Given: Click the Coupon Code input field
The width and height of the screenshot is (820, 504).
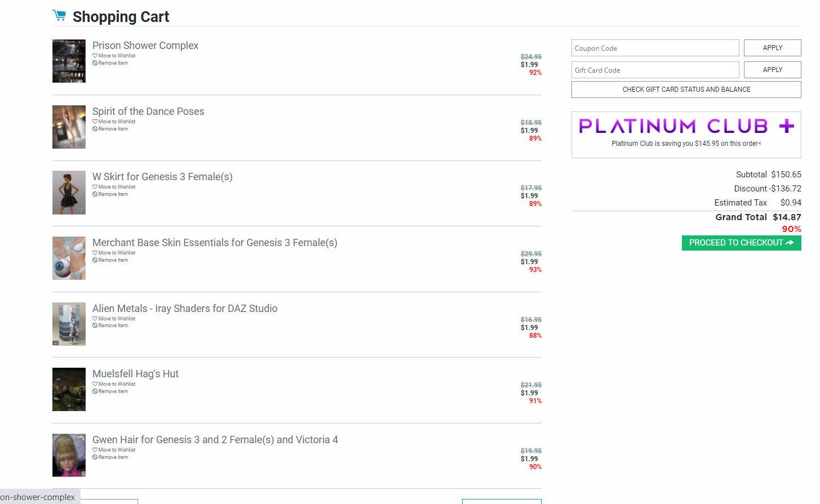Looking at the screenshot, I should click(655, 48).
